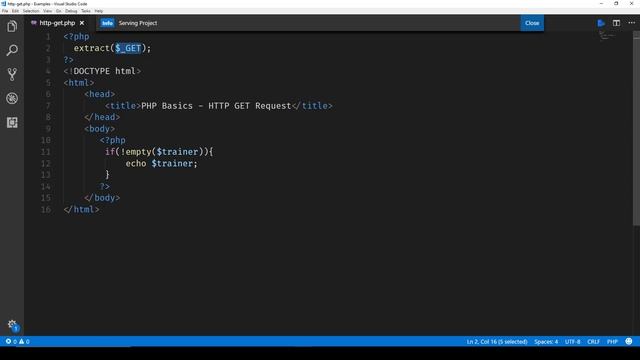Click the opening <body> tag on line 9
Screen dimensions: 640x360
(100, 129)
